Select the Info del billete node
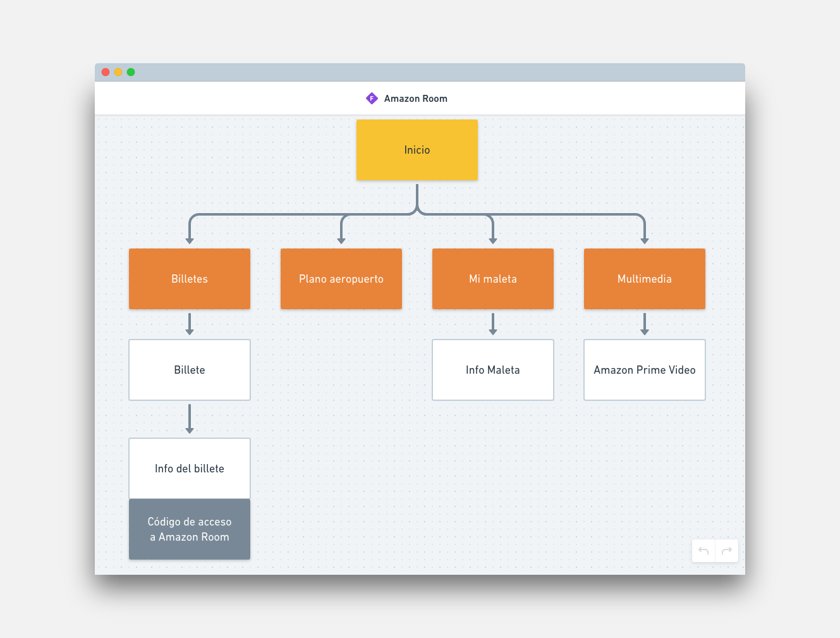This screenshot has height=638, width=840. pyautogui.click(x=190, y=469)
